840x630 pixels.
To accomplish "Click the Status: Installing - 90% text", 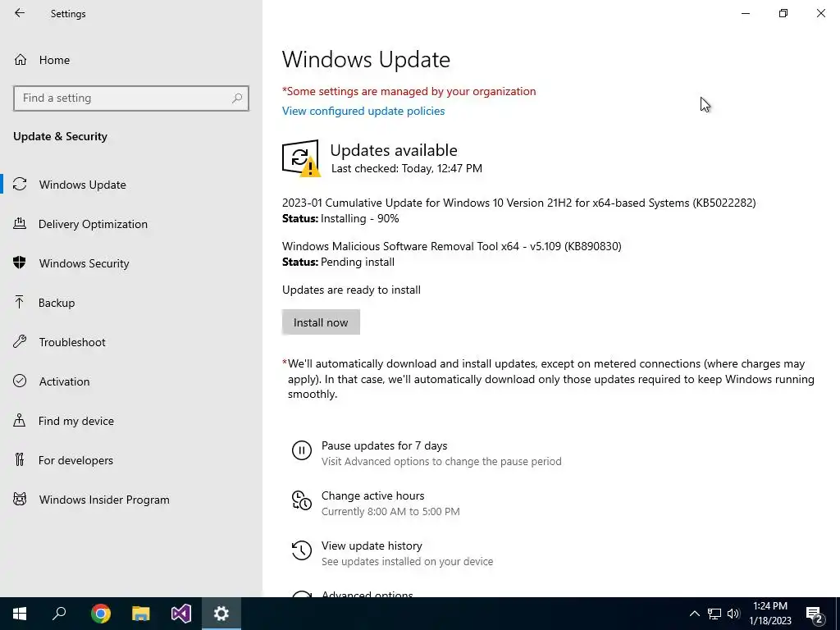I will point(340,218).
